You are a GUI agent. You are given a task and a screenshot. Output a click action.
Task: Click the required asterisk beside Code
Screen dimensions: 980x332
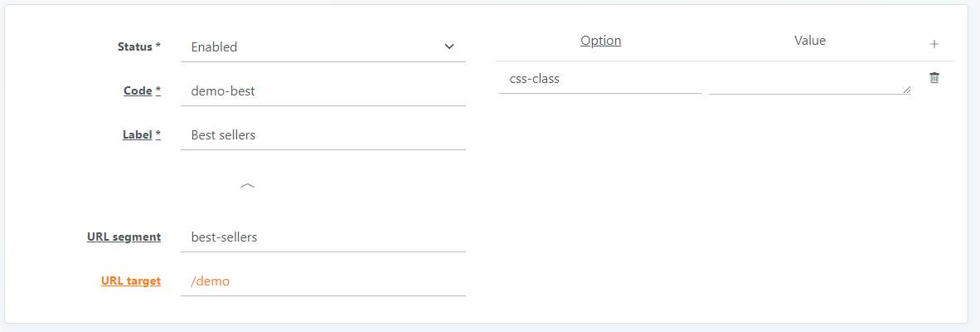click(158, 90)
